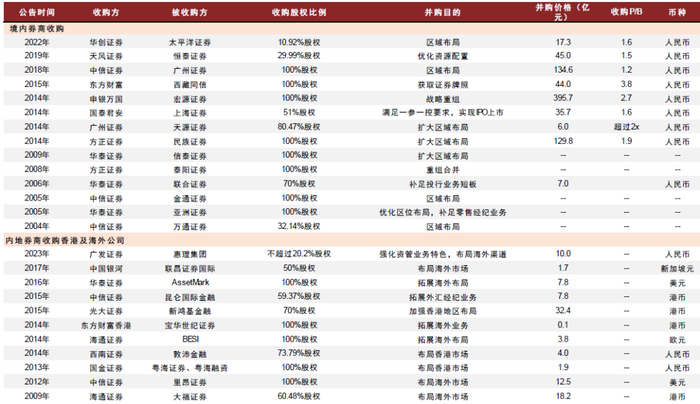Click the 宏源证券 target cell
Screen dimensions: 700x404
coord(190,99)
